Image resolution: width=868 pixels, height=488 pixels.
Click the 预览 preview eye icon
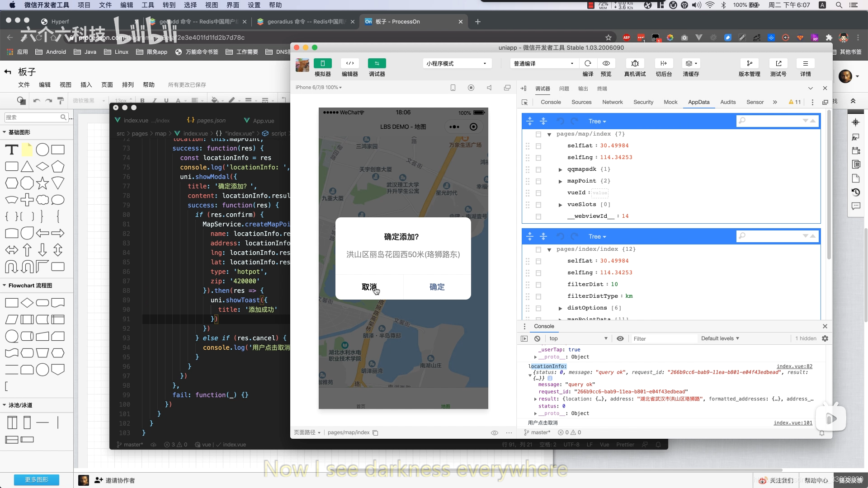coord(606,63)
